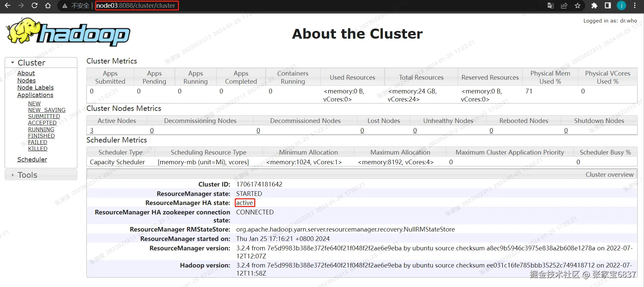Click the Shutdown Nodes count link
The height and width of the screenshot is (287, 644).
pos(566,130)
